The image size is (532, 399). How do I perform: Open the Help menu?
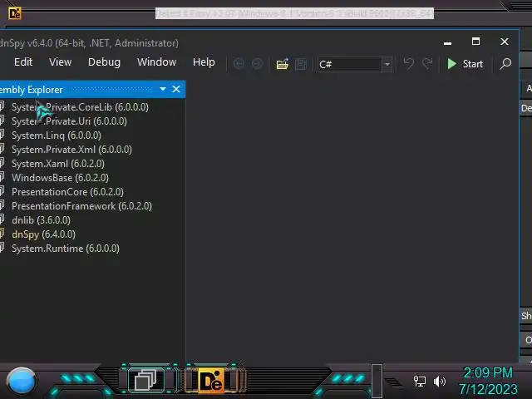click(204, 62)
